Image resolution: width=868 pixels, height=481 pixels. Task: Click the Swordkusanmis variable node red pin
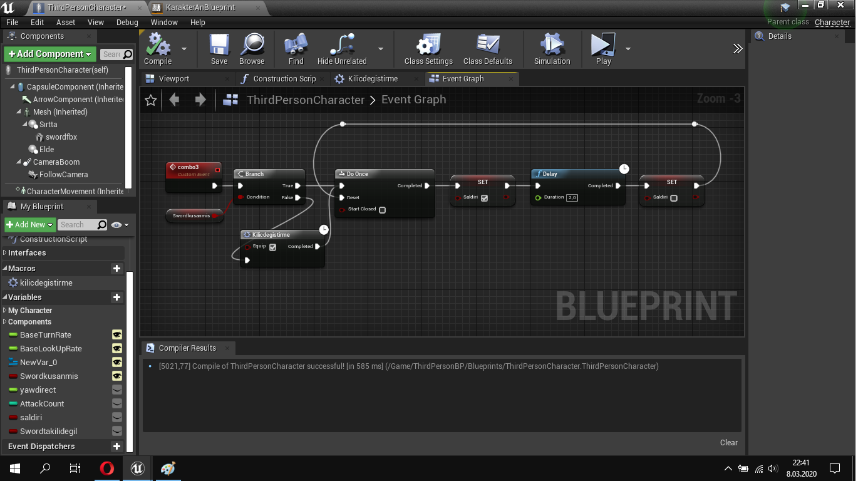(x=215, y=216)
